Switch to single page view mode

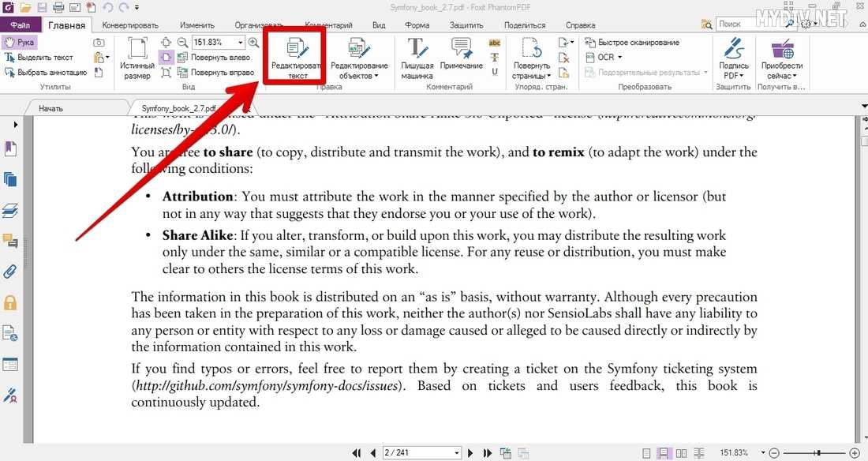click(648, 452)
